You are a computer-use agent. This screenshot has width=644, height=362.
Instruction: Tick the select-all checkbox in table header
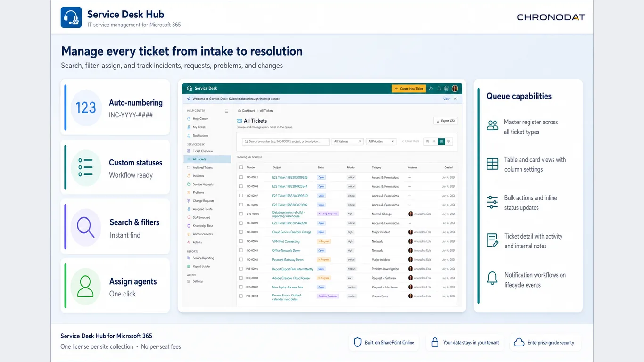coord(241,167)
